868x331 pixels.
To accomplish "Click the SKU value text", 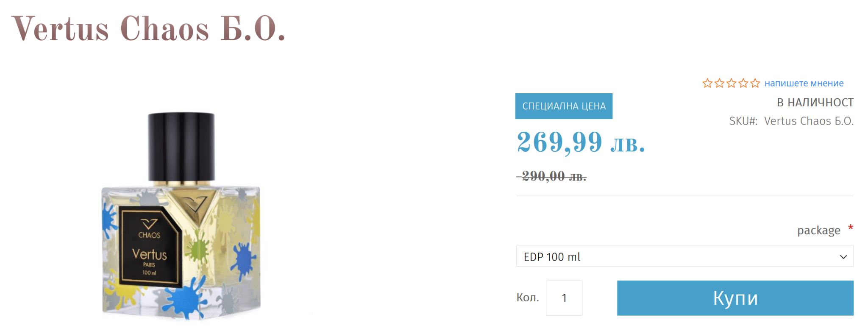I will point(808,121).
